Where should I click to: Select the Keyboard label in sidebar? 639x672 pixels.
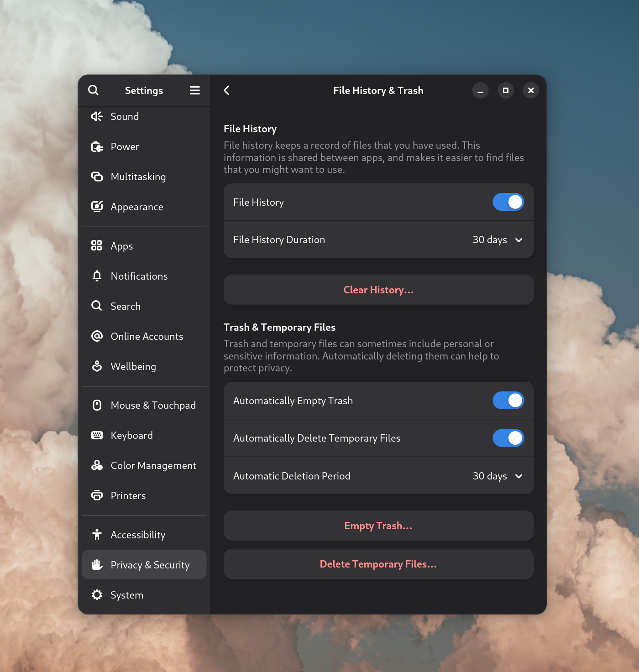pos(131,435)
